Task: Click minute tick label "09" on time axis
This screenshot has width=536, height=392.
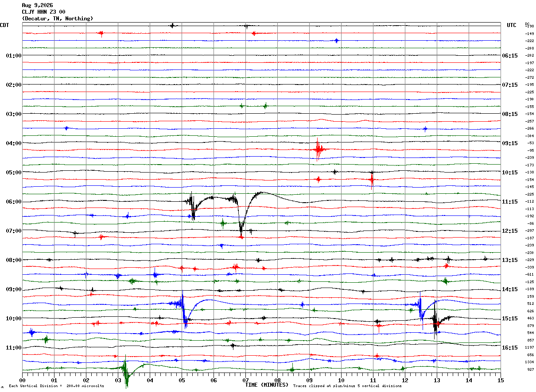Action: pos(309,380)
